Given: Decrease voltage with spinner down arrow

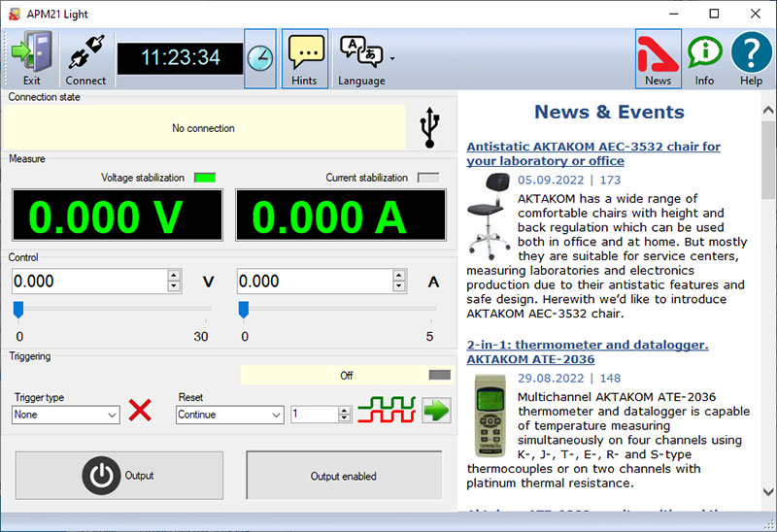Looking at the screenshot, I should tap(174, 286).
